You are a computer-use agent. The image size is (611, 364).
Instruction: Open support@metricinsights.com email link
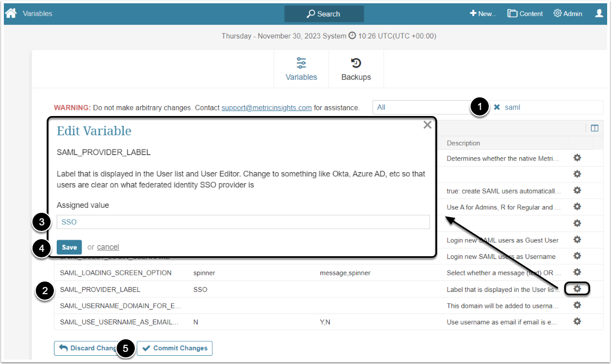(266, 108)
